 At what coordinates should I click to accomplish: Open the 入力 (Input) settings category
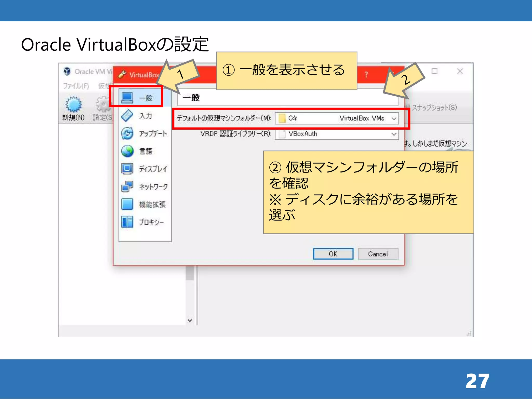coord(145,116)
